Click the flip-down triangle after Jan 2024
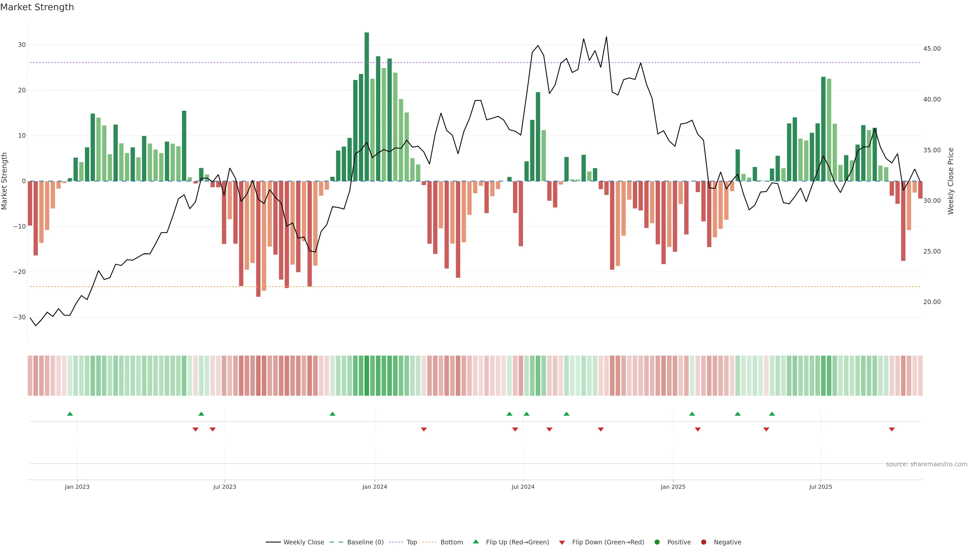 (424, 429)
